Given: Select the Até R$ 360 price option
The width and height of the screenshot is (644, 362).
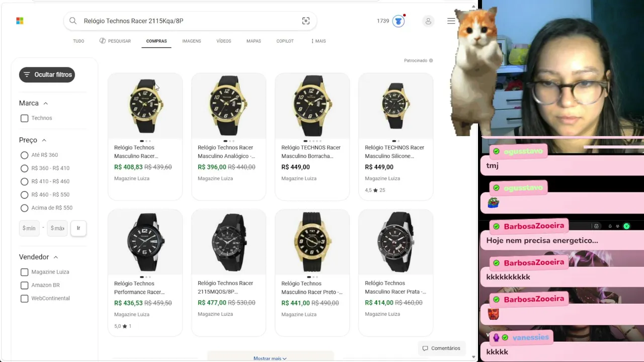Looking at the screenshot, I should click(24, 155).
